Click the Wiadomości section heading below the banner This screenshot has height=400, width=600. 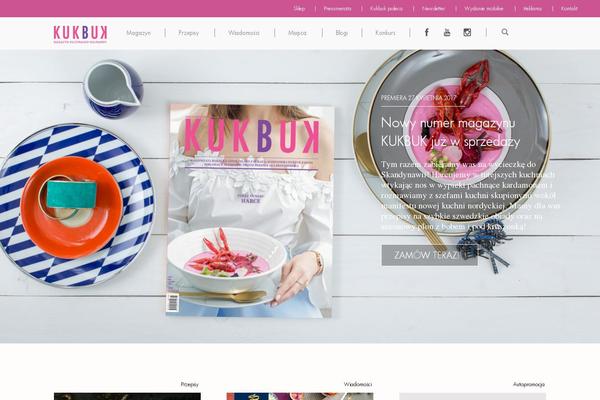358,384
